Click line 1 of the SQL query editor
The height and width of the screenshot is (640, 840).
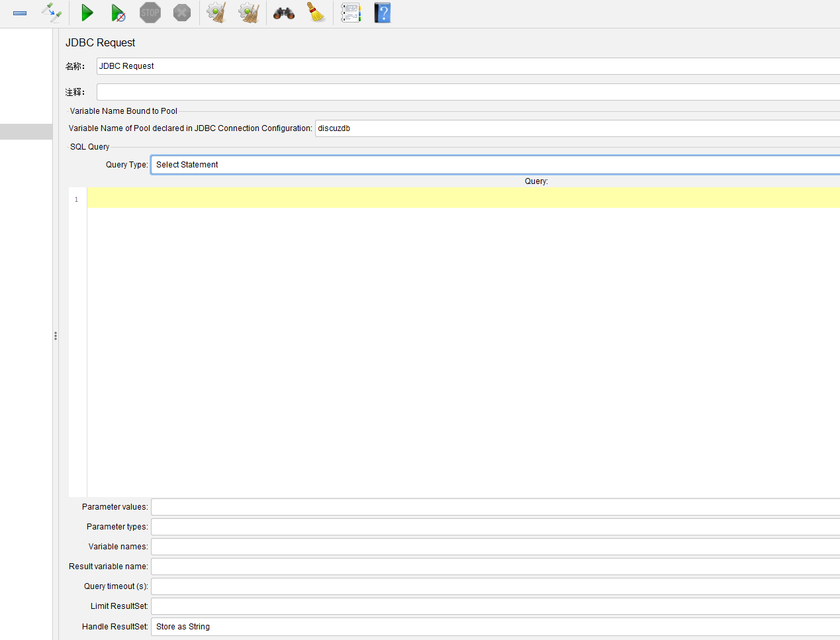point(463,198)
